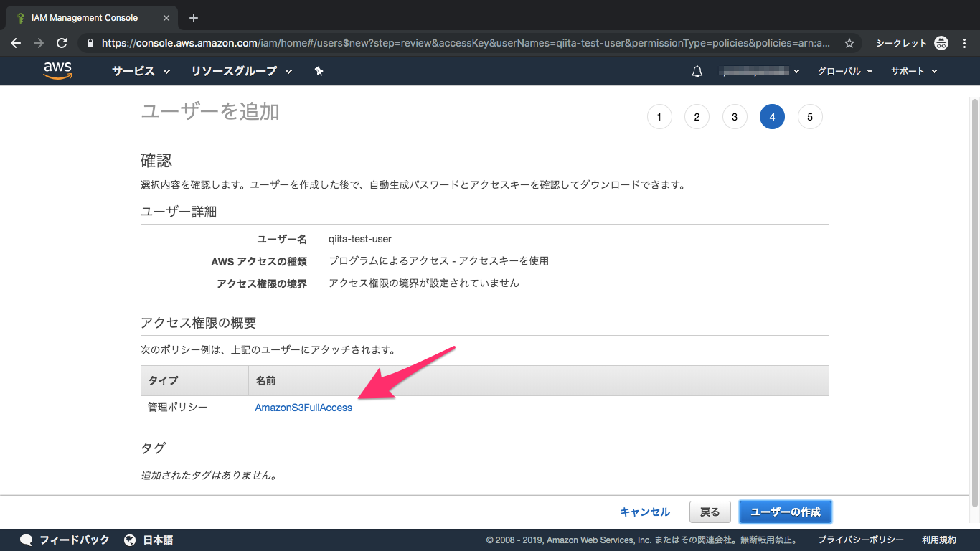Go to wizard step 1

click(659, 117)
